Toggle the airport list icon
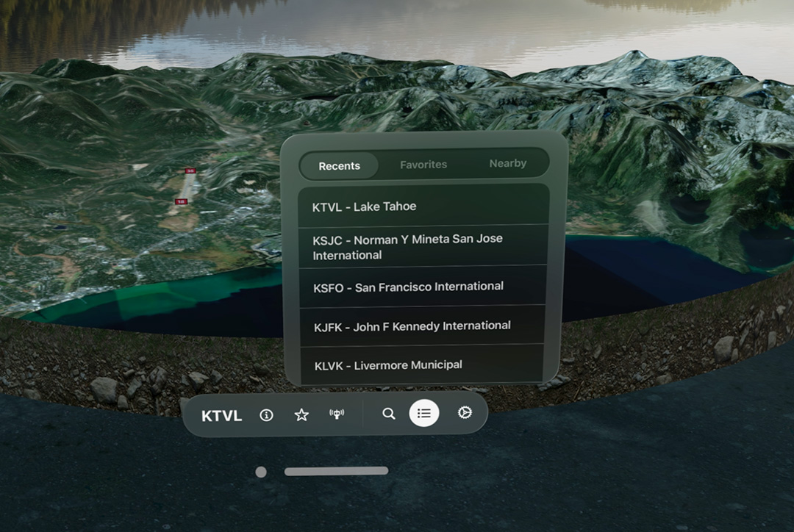Viewport: 794px width, 532px height. click(424, 413)
